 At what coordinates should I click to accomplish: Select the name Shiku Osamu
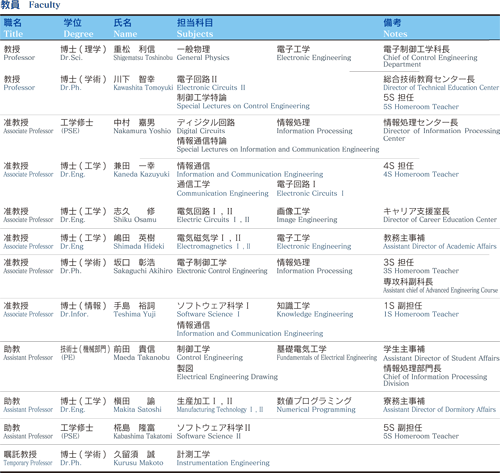[135, 220]
